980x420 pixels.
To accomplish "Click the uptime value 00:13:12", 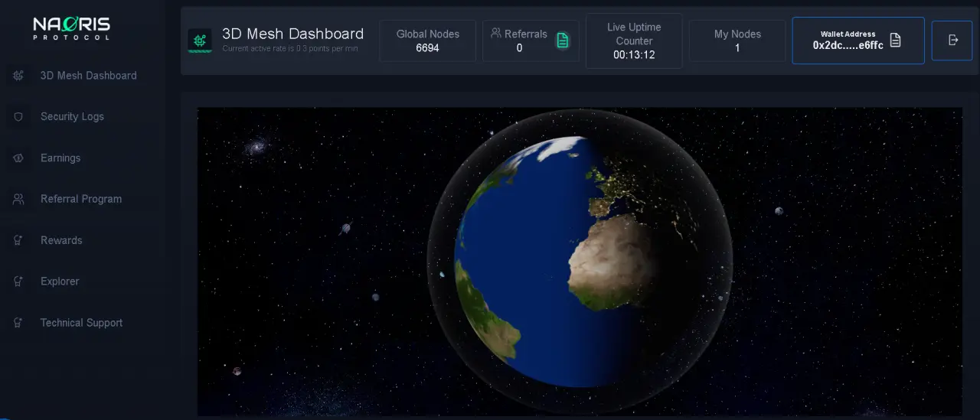I will 634,55.
